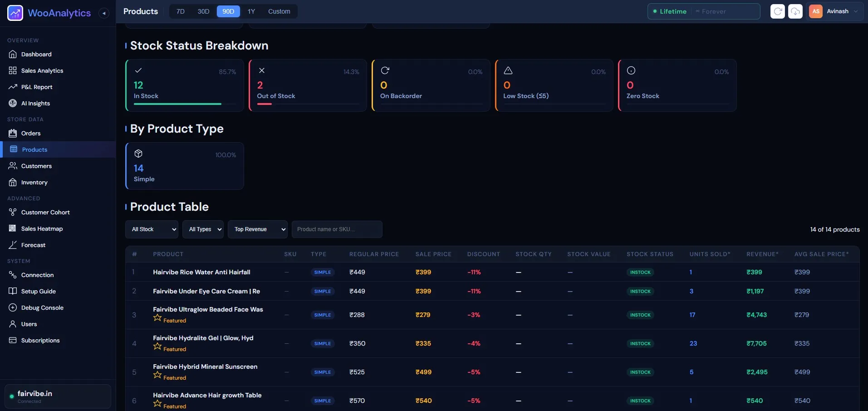Image resolution: width=868 pixels, height=411 pixels.
Task: Click the Product name or SKU search field
Action: point(337,229)
